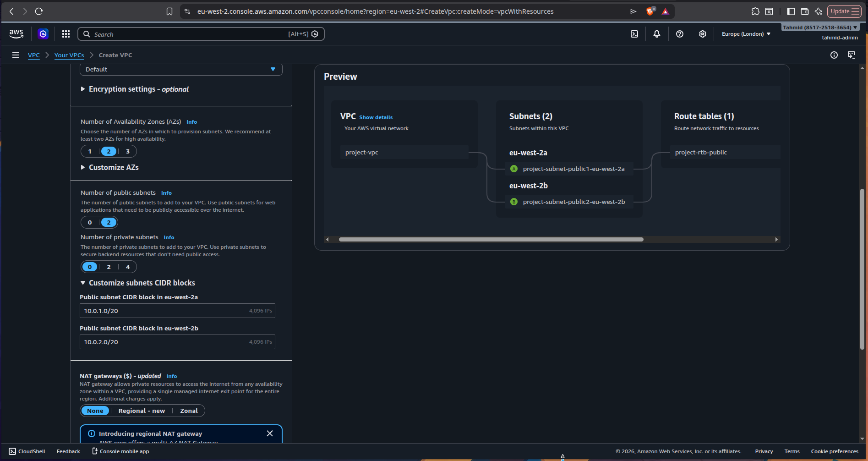Choose Zonal NAT gateway option
The image size is (868, 461).
189,411
